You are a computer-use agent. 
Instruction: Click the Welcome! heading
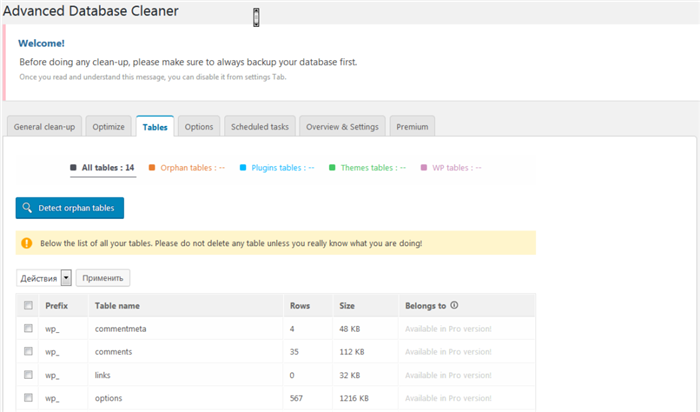[x=41, y=43]
